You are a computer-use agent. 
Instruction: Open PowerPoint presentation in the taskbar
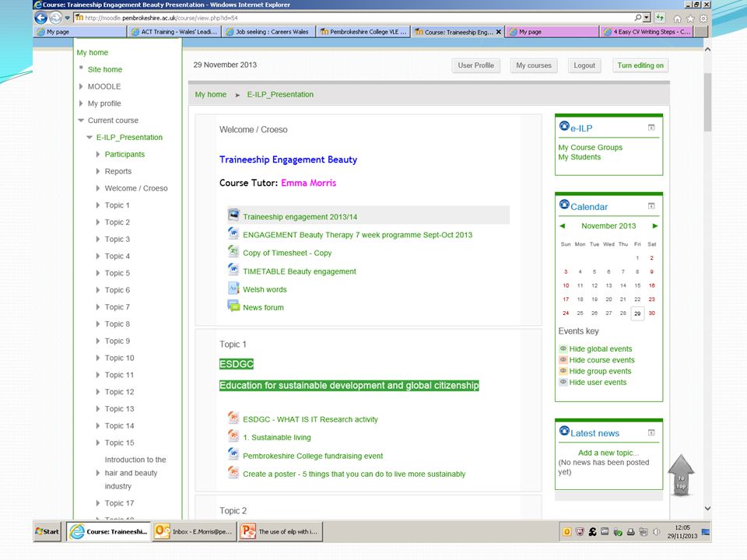(281, 531)
